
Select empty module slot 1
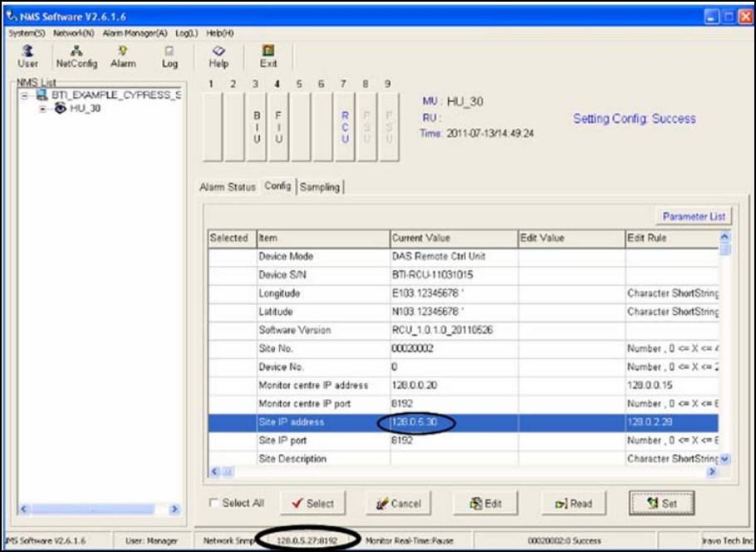coord(213,127)
